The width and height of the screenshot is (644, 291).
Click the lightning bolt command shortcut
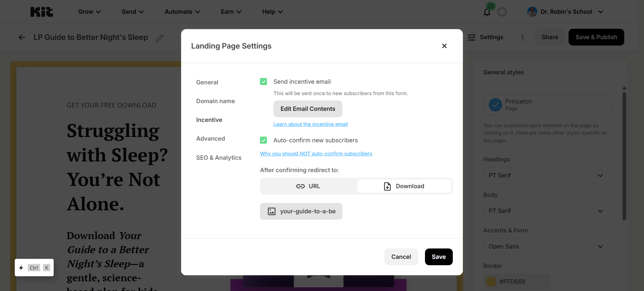(21, 268)
